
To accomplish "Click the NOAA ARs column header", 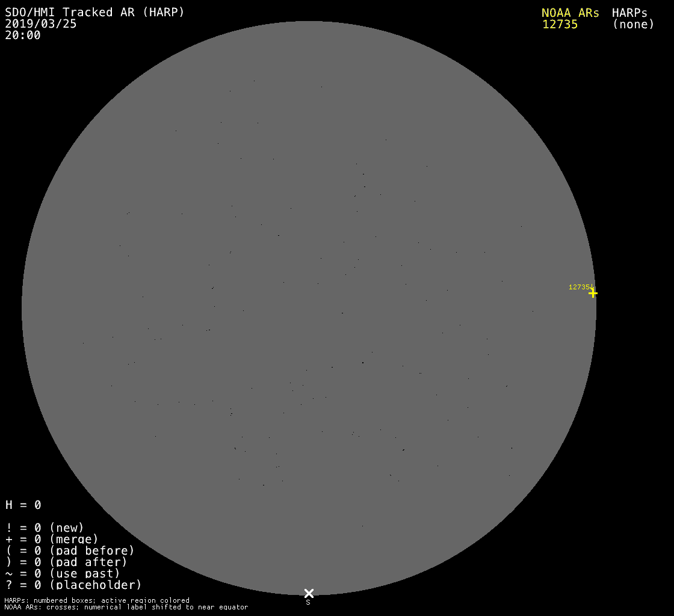I will pyautogui.click(x=570, y=13).
